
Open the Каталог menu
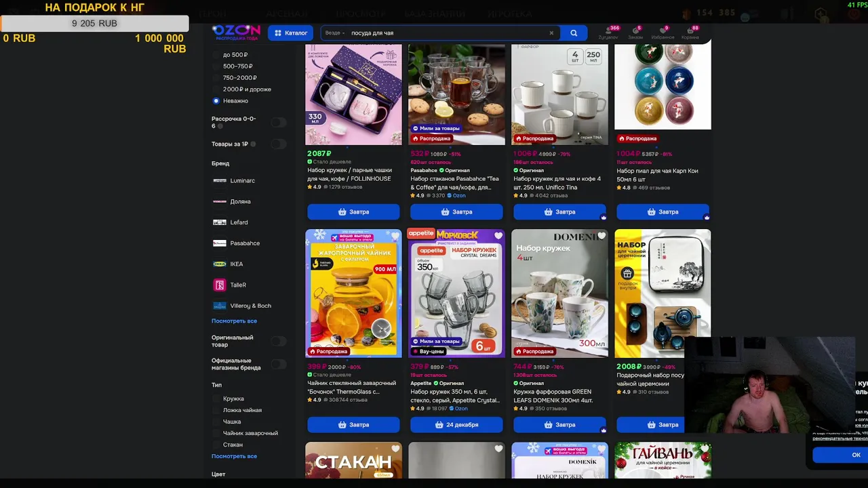[x=290, y=33]
